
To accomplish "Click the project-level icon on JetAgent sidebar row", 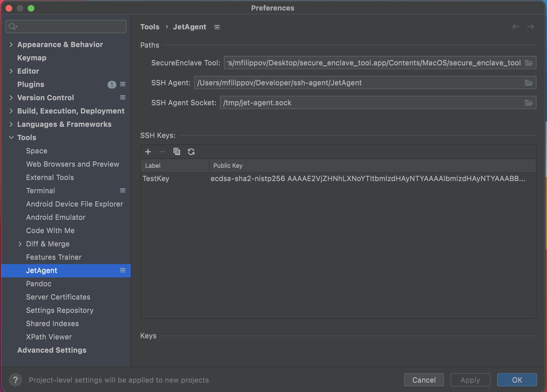I will (x=123, y=270).
